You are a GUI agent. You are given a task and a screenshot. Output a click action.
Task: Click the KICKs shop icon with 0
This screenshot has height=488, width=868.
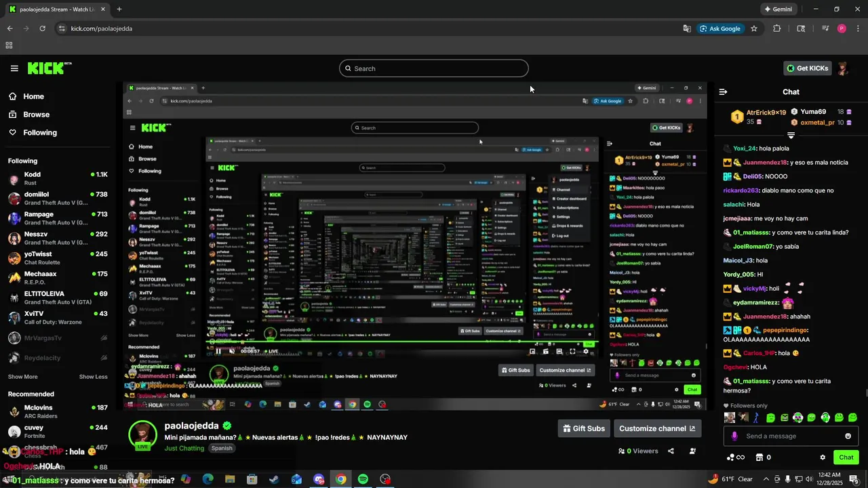pyautogui.click(x=763, y=457)
